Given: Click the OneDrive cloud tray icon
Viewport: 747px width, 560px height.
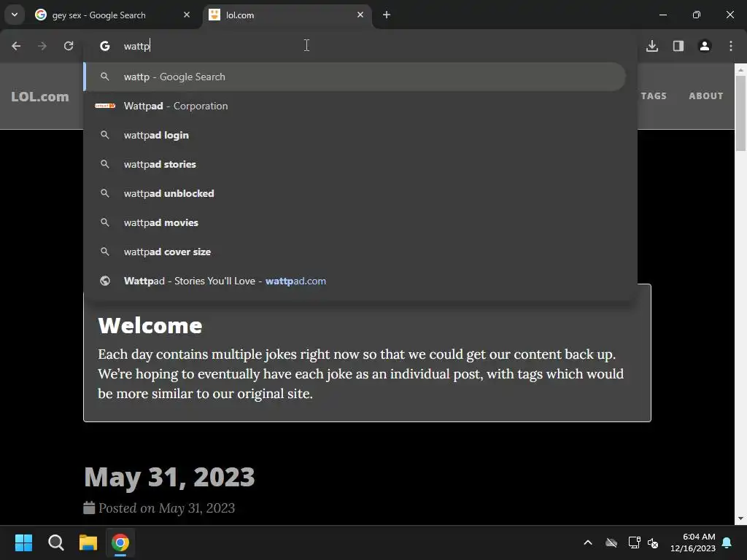Looking at the screenshot, I should coord(611,542).
